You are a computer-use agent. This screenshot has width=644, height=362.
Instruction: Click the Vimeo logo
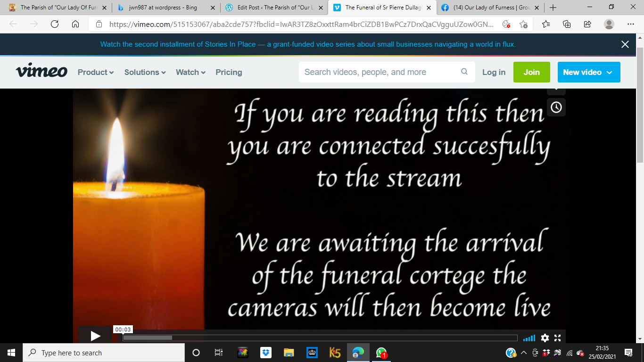[41, 72]
